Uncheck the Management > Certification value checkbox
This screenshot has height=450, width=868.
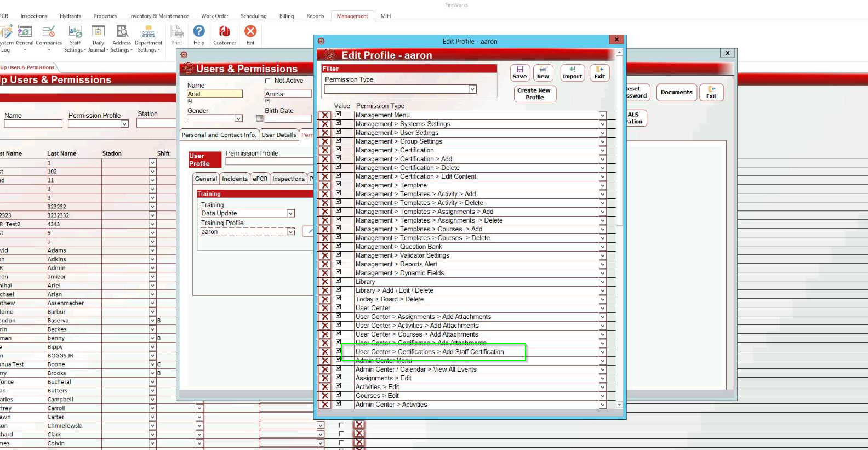pos(339,150)
